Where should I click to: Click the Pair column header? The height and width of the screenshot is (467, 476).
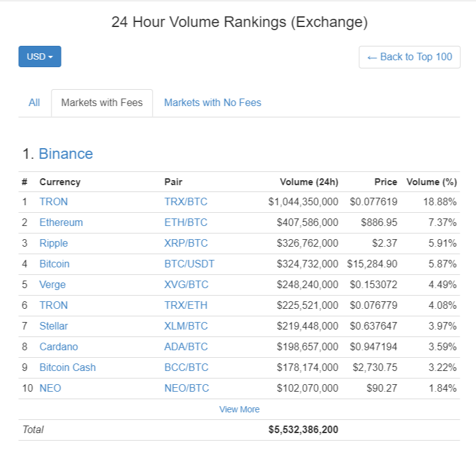(173, 182)
